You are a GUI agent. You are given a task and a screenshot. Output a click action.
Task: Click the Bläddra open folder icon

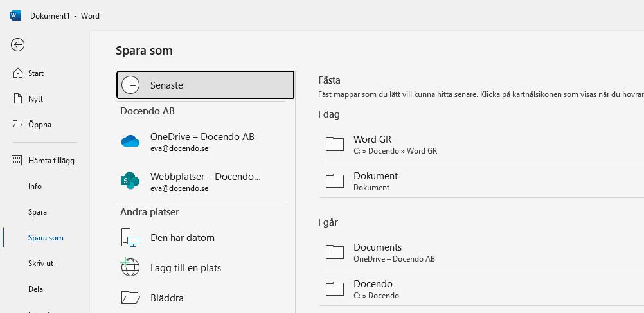[x=130, y=298]
